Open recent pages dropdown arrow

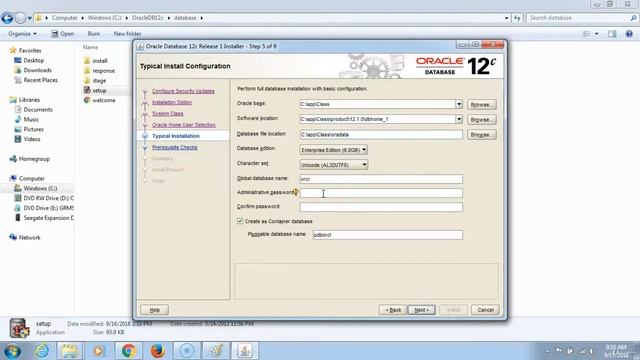tap(29, 18)
